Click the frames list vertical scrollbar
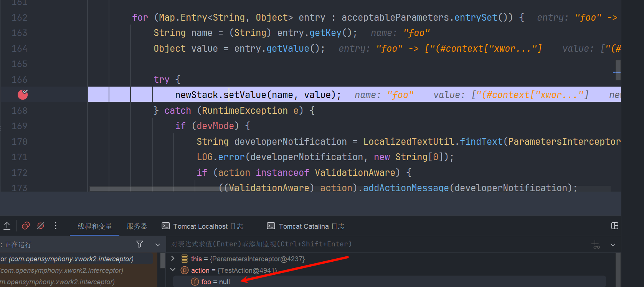 coord(163,261)
